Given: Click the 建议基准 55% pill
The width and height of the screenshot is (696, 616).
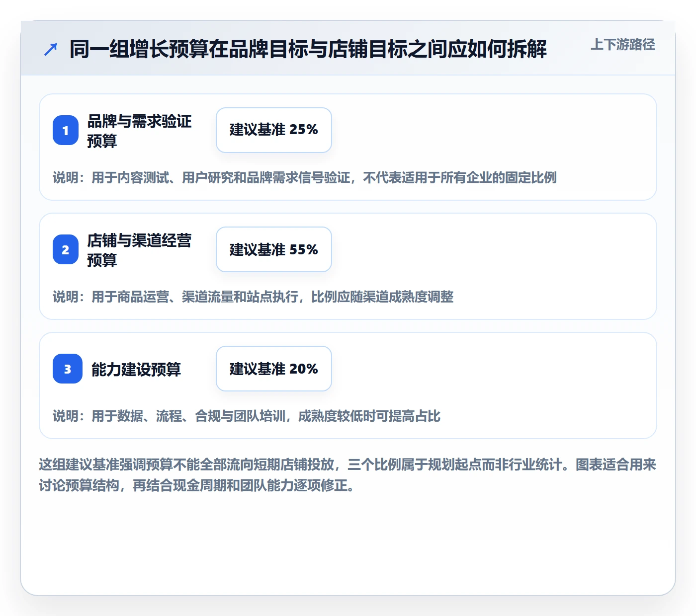Looking at the screenshot, I should (274, 249).
